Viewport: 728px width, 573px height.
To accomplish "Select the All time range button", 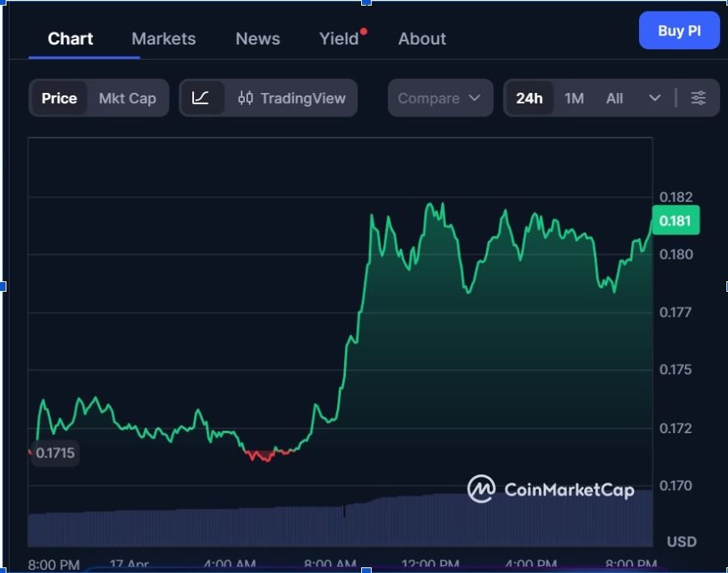I will (x=614, y=98).
